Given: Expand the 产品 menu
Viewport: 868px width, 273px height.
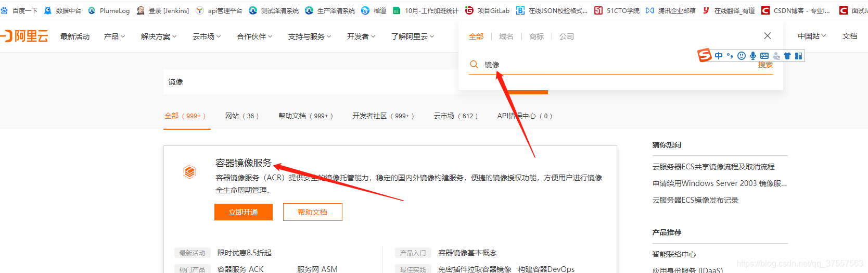Looking at the screenshot, I should (x=114, y=36).
